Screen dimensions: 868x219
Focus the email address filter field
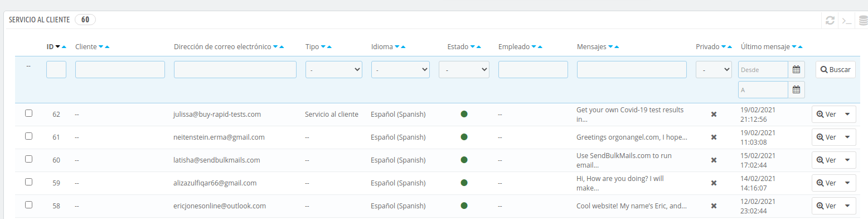pyautogui.click(x=235, y=70)
